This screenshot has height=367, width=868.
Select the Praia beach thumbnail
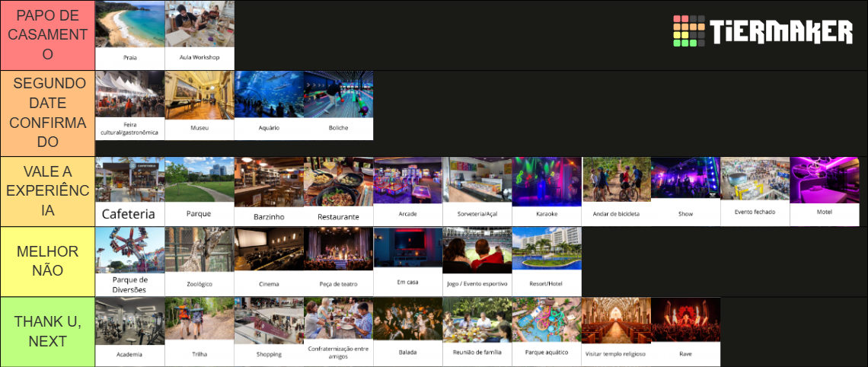[x=130, y=36]
